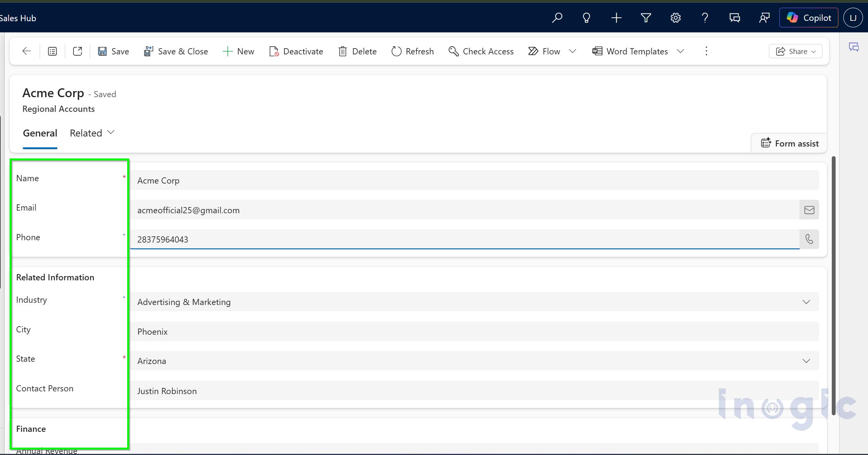Screen dimensions: 868x455
Task: Open the chat bubbles icon in top bar
Action: pyautogui.click(x=735, y=18)
